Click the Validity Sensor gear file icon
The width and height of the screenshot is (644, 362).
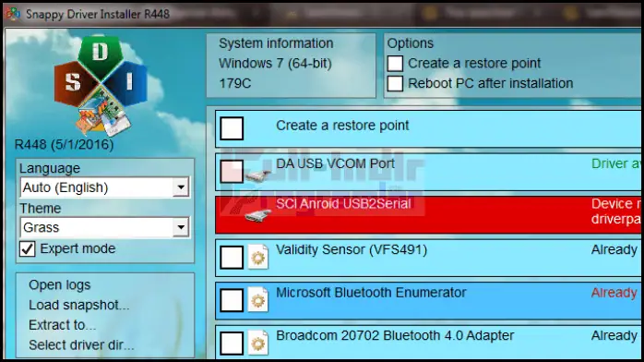click(x=258, y=258)
